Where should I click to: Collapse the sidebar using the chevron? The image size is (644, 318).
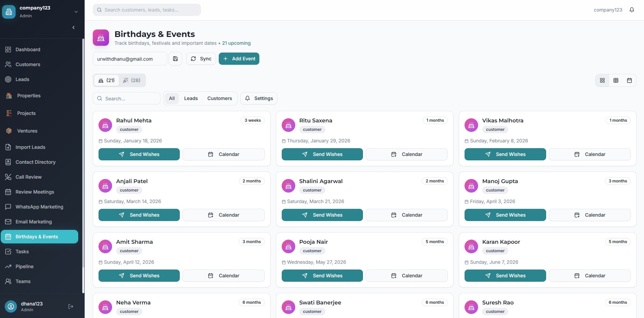click(73, 27)
